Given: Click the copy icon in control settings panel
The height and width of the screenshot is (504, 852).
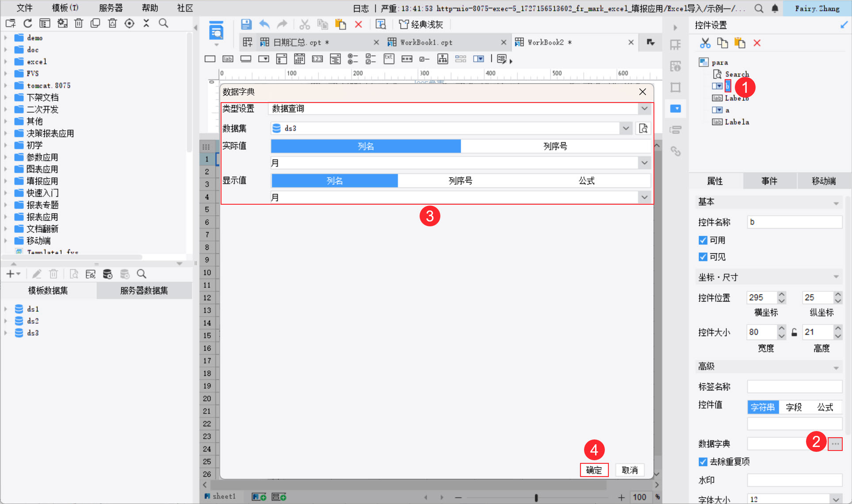Looking at the screenshot, I should [722, 43].
